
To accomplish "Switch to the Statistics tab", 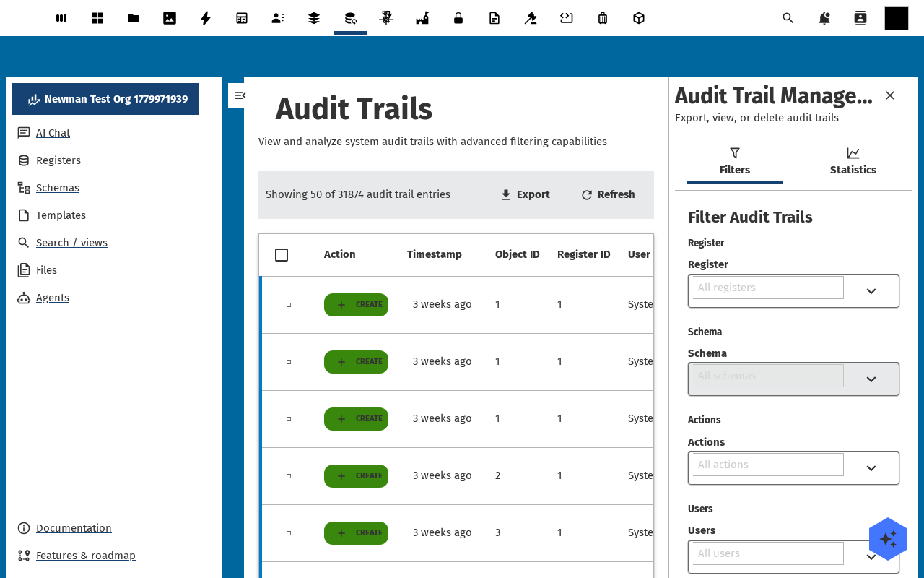I will point(853,162).
